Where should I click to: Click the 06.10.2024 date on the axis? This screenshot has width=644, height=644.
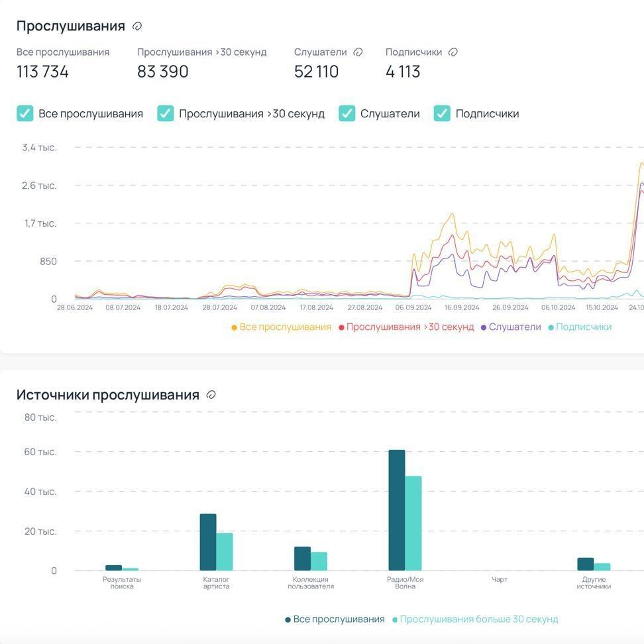click(x=559, y=307)
